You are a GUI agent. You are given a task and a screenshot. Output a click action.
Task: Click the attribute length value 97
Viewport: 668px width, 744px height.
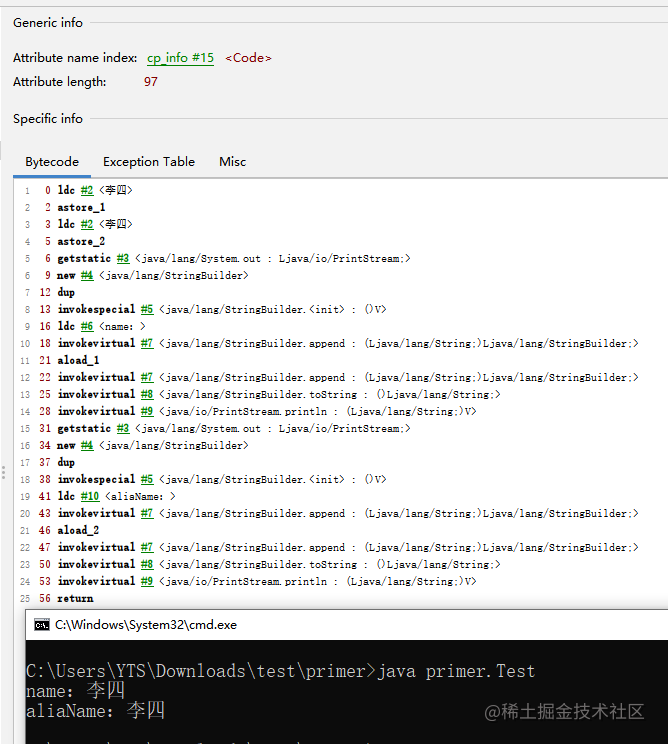(x=151, y=82)
